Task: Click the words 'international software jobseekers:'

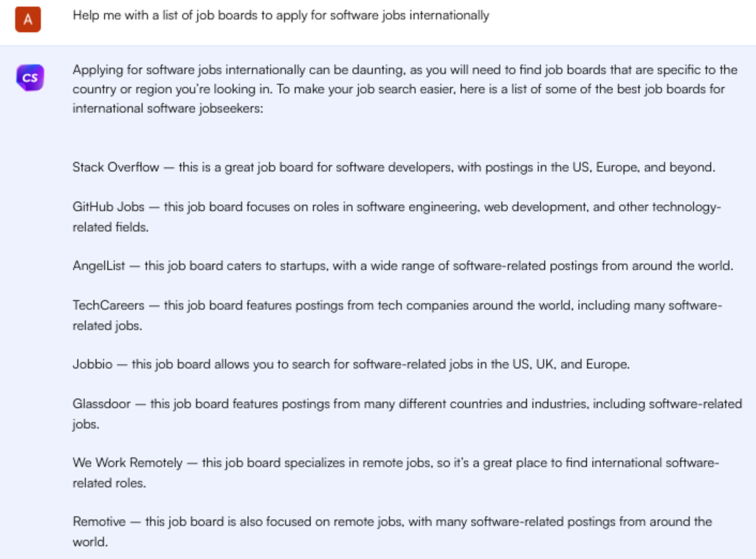Action: (168, 108)
